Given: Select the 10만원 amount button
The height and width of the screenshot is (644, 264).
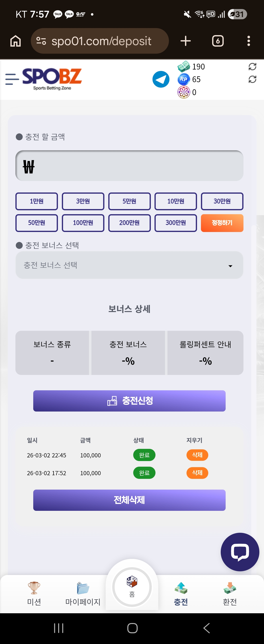Looking at the screenshot, I should click(x=176, y=201).
